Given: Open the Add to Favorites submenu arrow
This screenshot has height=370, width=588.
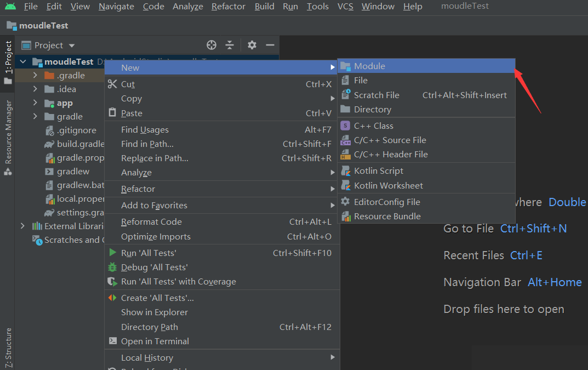Looking at the screenshot, I should (333, 205).
